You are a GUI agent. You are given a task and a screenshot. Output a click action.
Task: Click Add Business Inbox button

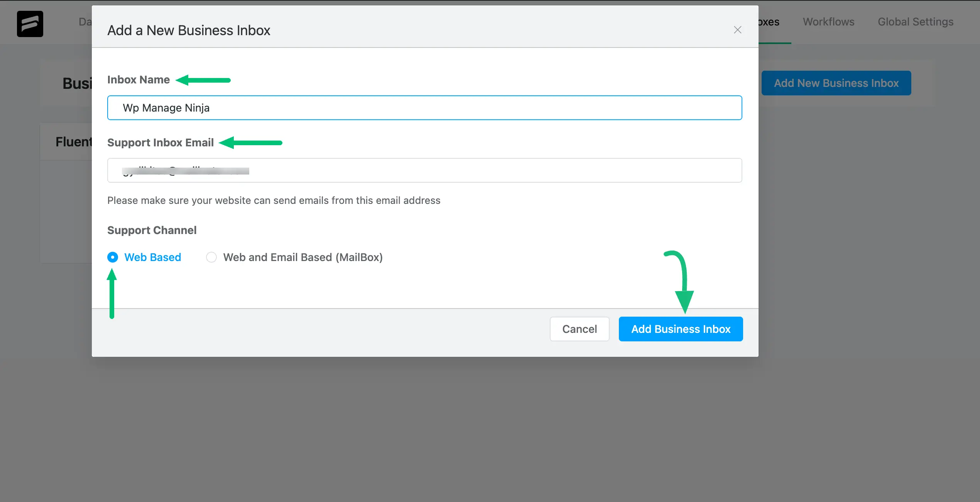(x=681, y=329)
